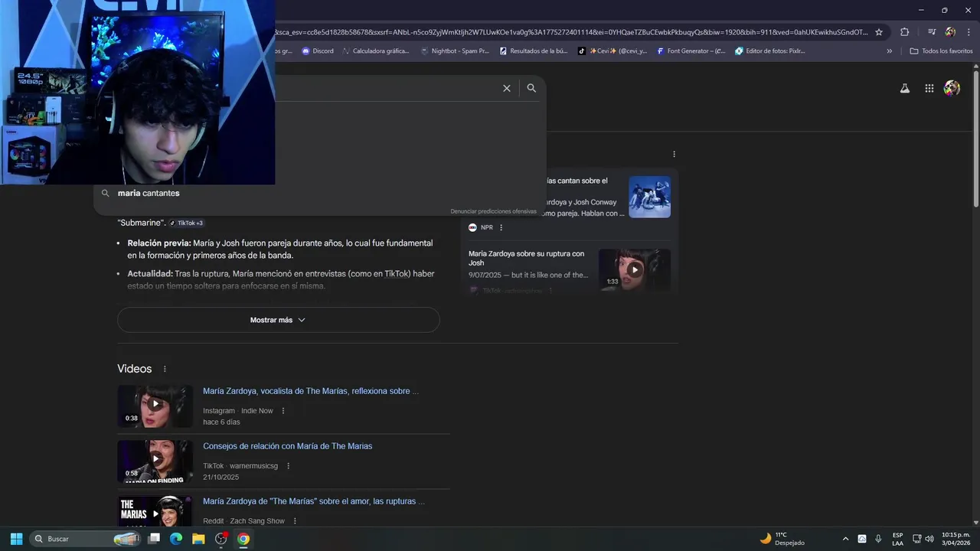Open María Zardoya vocalista video link
This screenshot has width=980, height=551.
(x=311, y=391)
